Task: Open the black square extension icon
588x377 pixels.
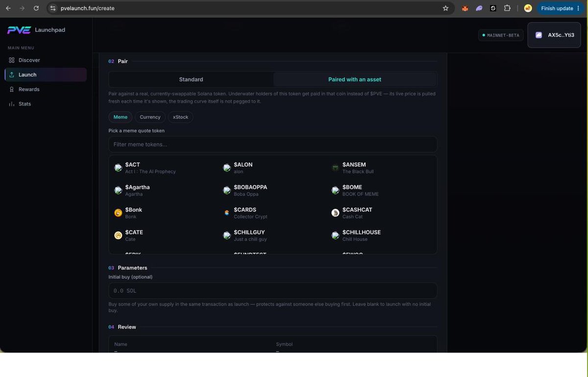Action: [x=493, y=8]
